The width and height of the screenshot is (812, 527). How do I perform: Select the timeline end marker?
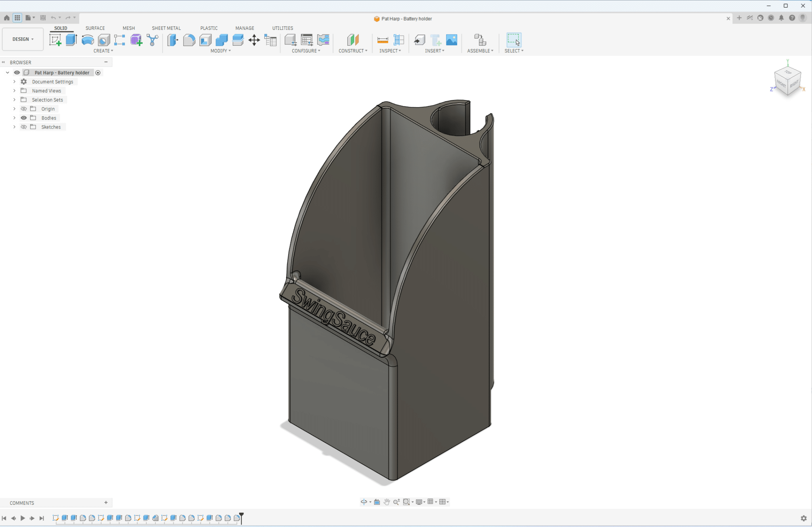tap(241, 518)
